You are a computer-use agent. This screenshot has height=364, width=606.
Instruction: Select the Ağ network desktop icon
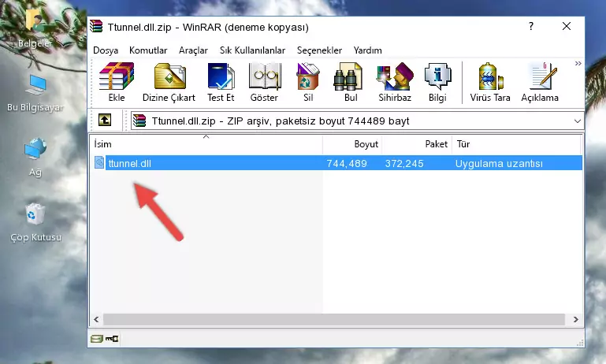[x=35, y=158]
